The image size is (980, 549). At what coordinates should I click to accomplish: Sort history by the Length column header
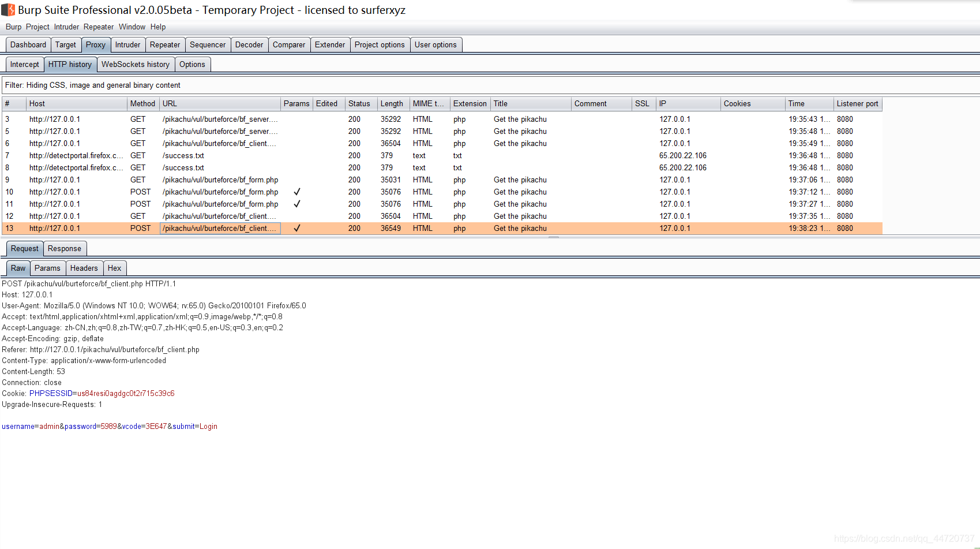tap(393, 103)
